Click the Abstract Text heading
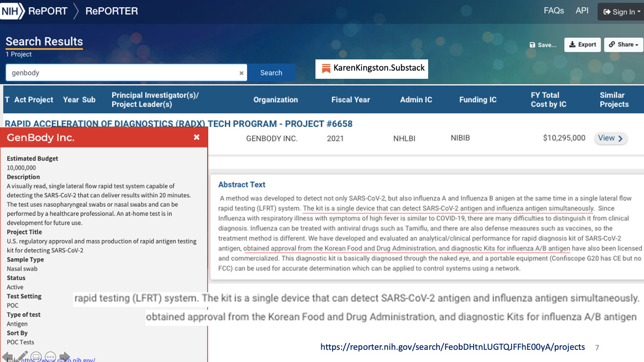This screenshot has width=644, height=362. tap(242, 185)
